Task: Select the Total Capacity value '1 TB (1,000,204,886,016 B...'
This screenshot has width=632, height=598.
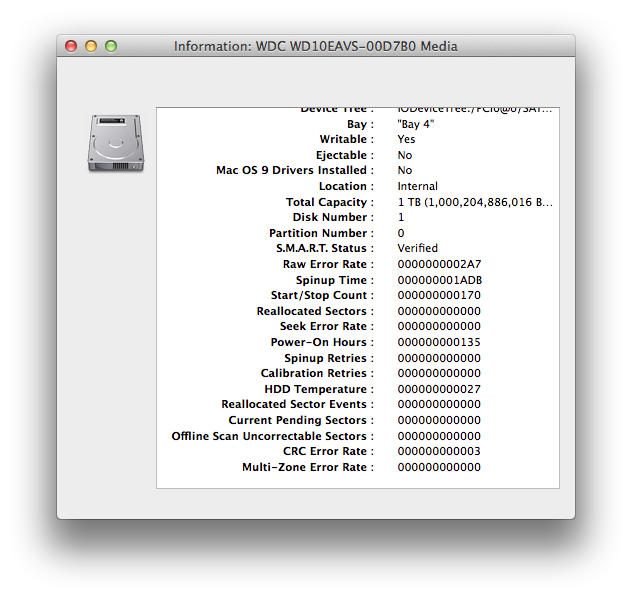Action: pyautogui.click(x=475, y=202)
